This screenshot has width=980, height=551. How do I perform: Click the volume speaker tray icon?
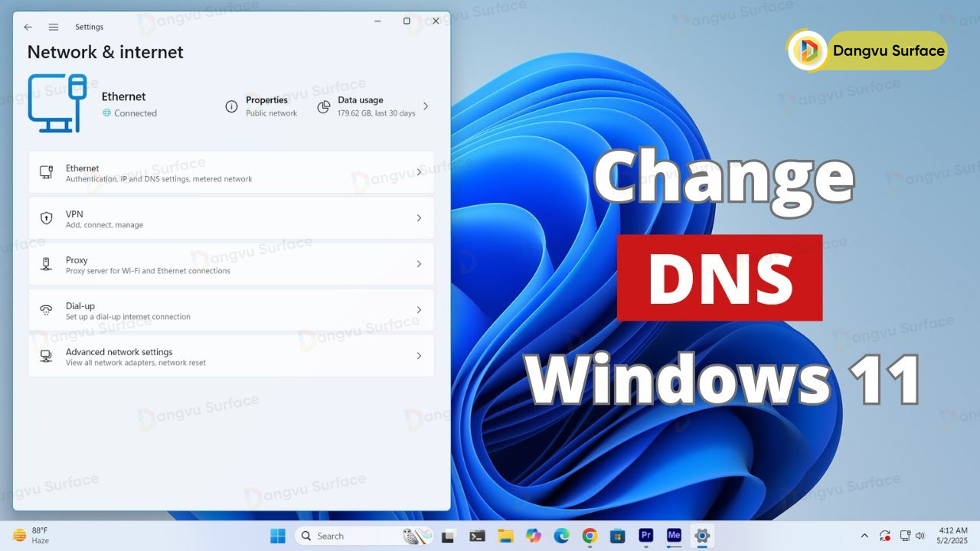point(920,536)
